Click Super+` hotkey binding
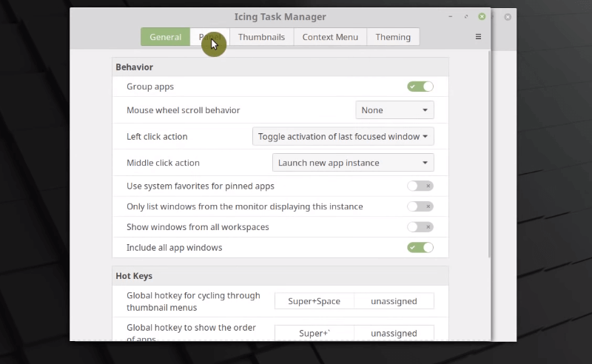The width and height of the screenshot is (592, 364). point(314,333)
